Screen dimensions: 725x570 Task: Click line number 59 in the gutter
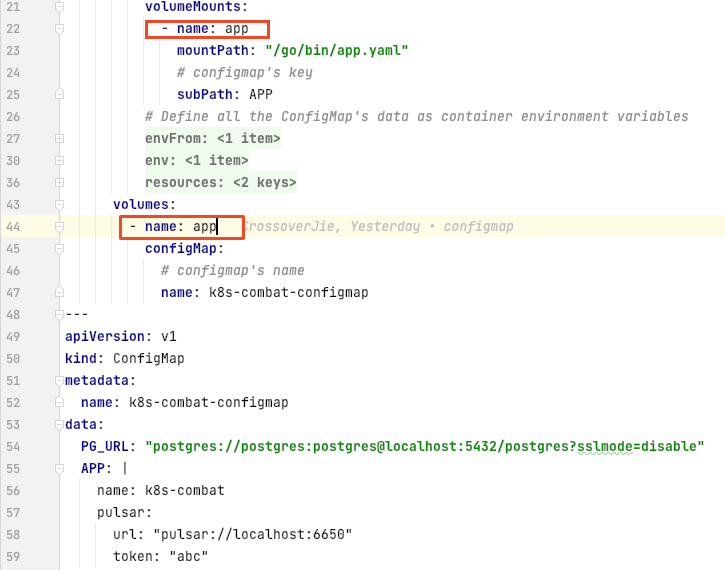point(13,557)
